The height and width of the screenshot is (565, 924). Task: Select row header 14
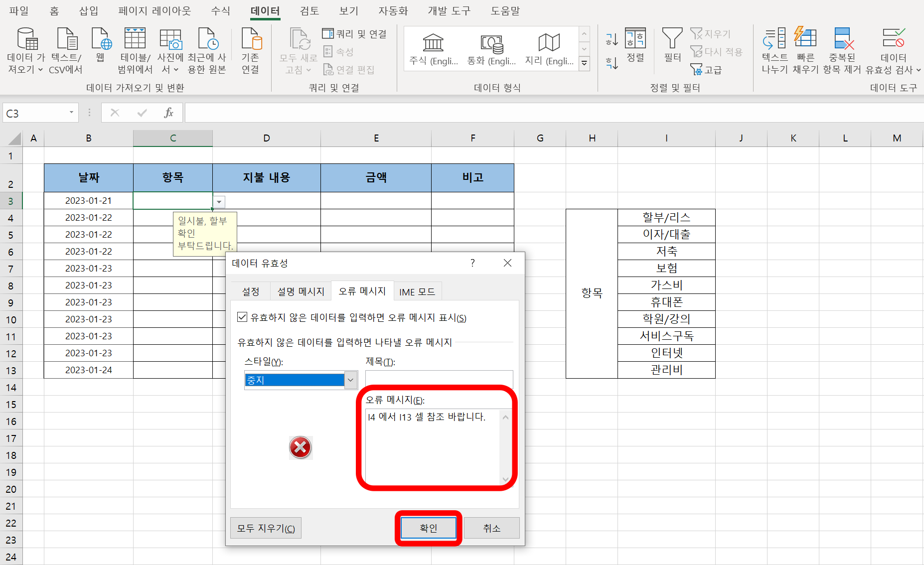[11, 387]
